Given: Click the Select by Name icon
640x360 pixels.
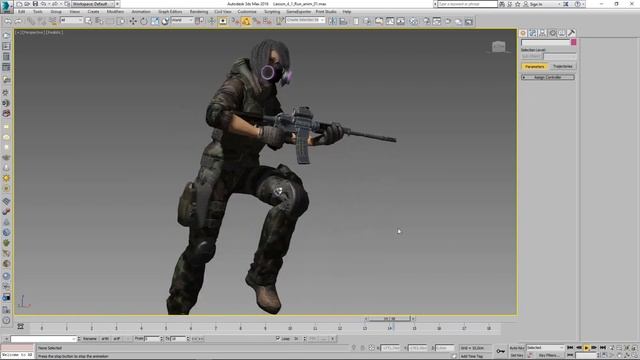Looking at the screenshot, I should [99, 21].
